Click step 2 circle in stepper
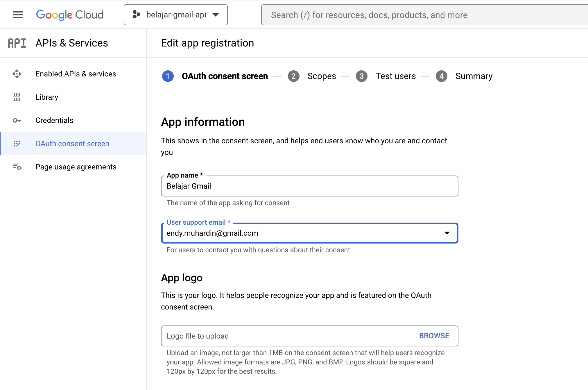The height and width of the screenshot is (390, 588). tap(293, 76)
